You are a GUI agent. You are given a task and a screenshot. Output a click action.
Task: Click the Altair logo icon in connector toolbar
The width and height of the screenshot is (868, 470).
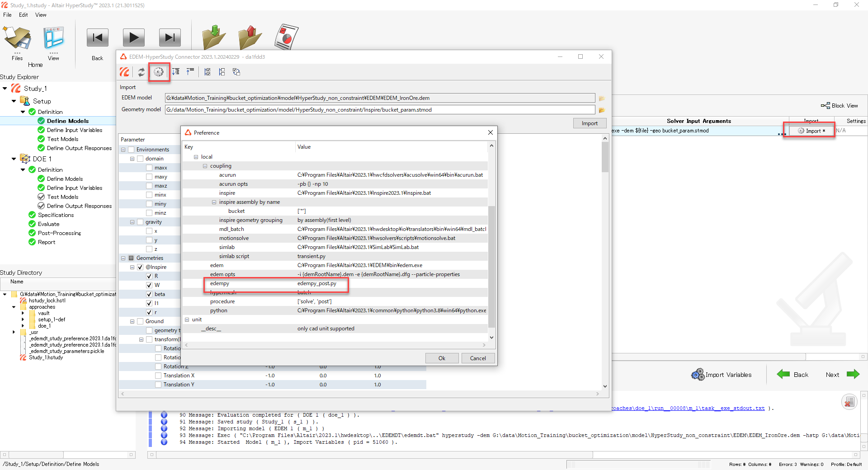(124, 72)
